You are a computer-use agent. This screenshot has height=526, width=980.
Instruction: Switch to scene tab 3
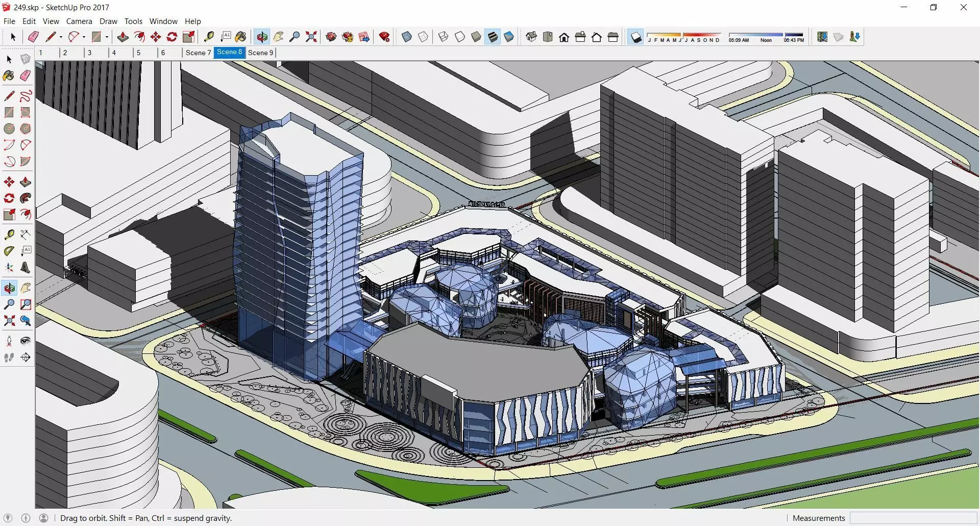(x=96, y=53)
